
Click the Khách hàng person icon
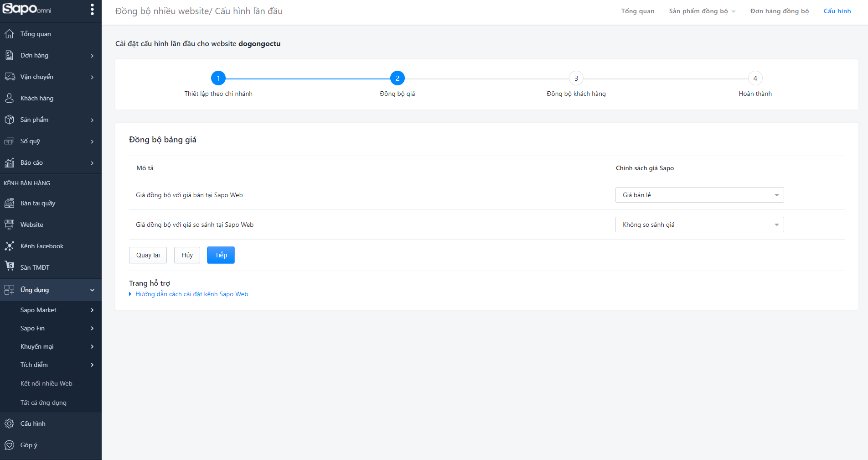click(x=9, y=98)
